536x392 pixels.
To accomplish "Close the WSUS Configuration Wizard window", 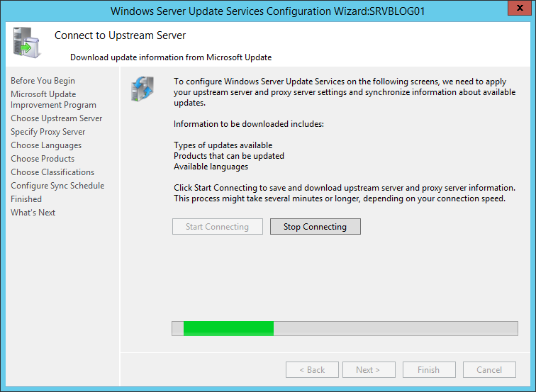I will 520,8.
